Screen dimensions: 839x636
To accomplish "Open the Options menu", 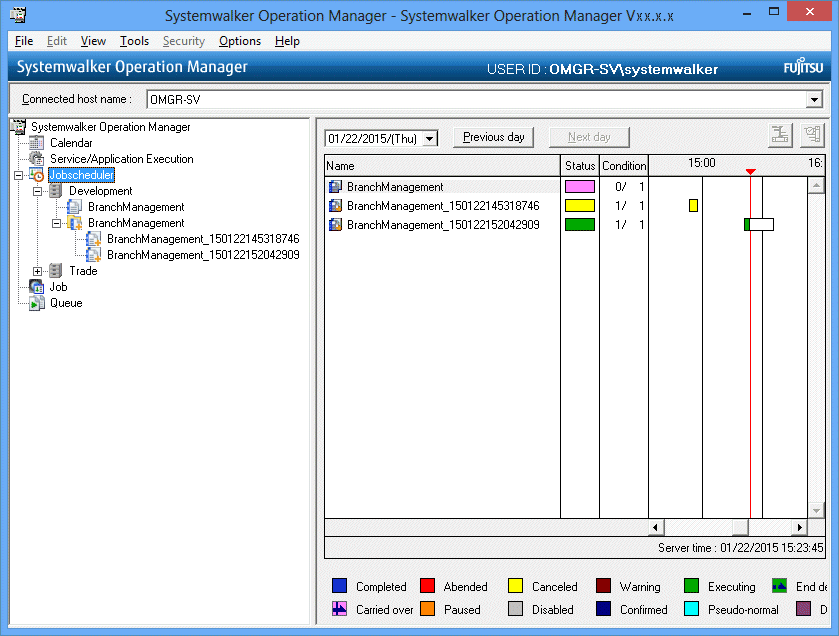I will tap(240, 41).
